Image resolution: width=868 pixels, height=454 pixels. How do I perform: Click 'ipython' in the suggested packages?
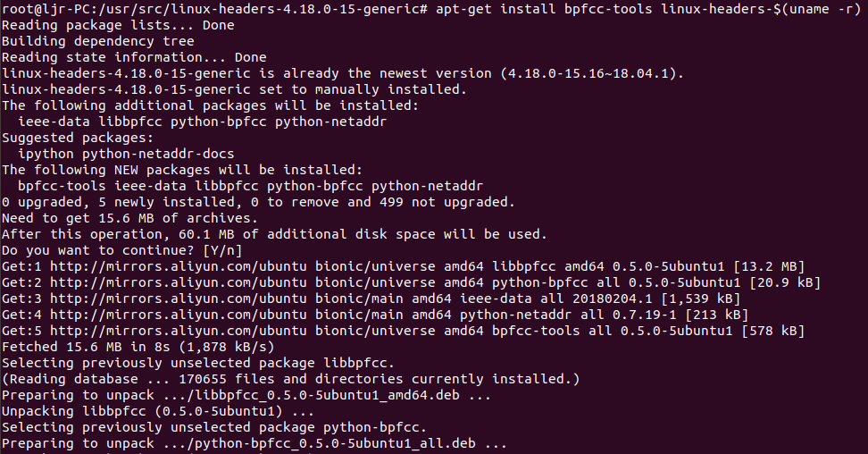[x=46, y=154]
